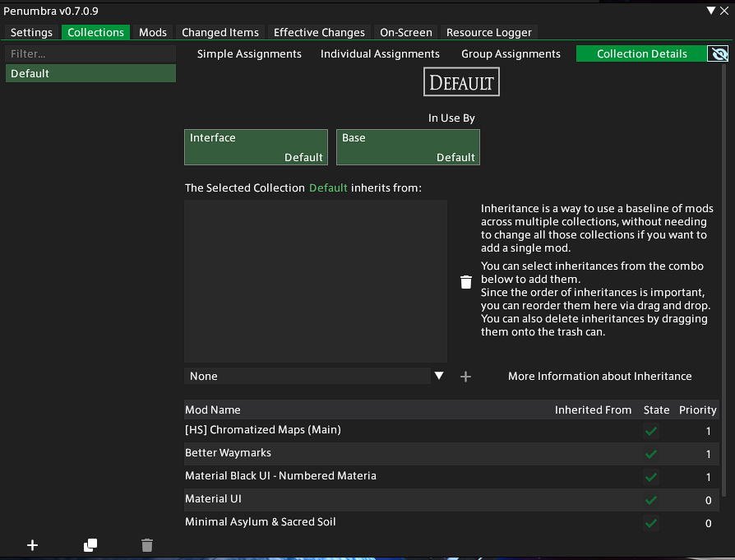Duplicate the current collection

(90, 545)
